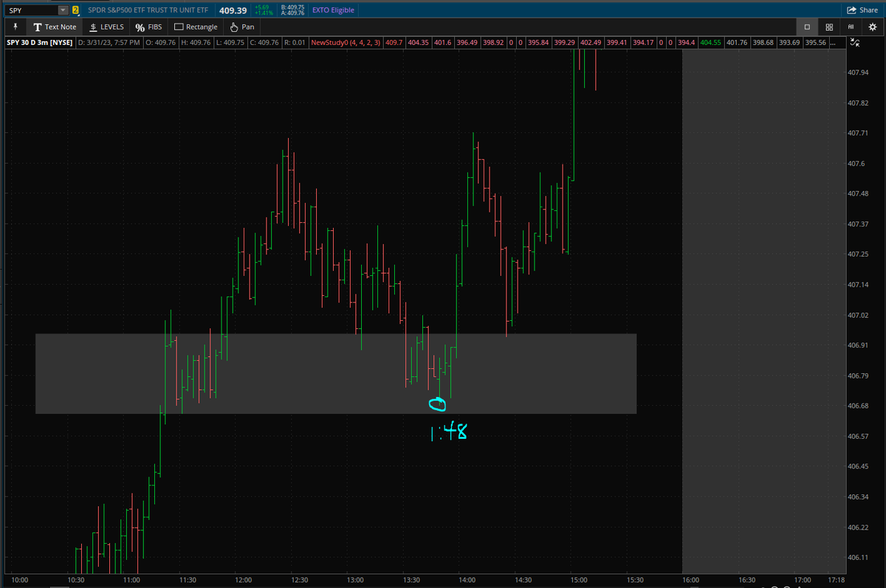Screen dimensions: 886x588
Task: Click the 17:18 time axis label
Action: coord(837,581)
